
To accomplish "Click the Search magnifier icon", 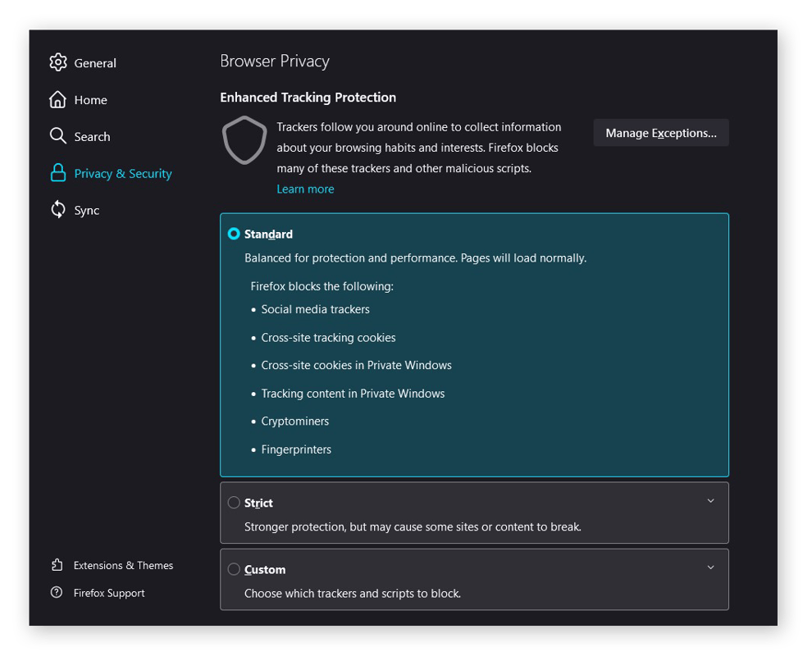I will tap(58, 136).
